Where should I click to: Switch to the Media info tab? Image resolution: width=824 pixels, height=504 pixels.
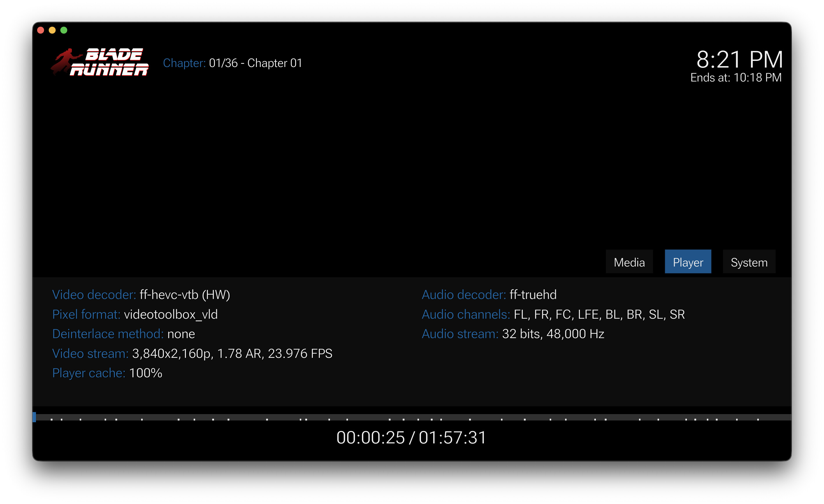tap(629, 262)
